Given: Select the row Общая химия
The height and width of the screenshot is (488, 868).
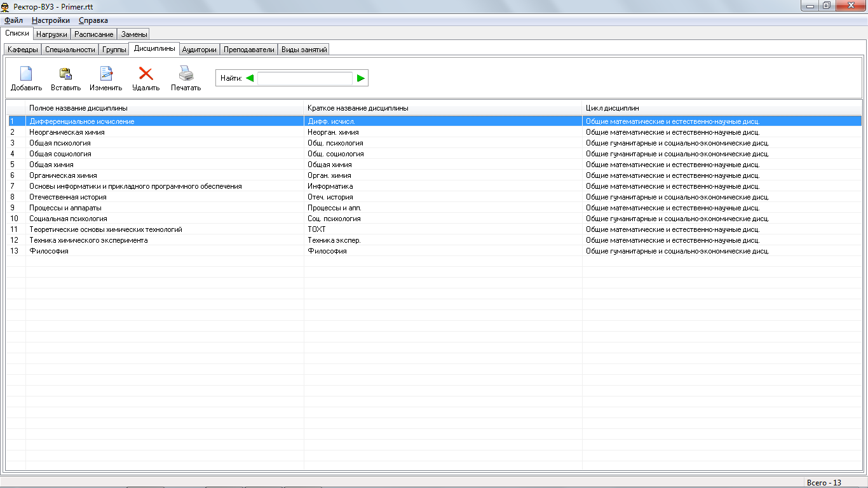Looking at the screenshot, I should pyautogui.click(x=435, y=165).
